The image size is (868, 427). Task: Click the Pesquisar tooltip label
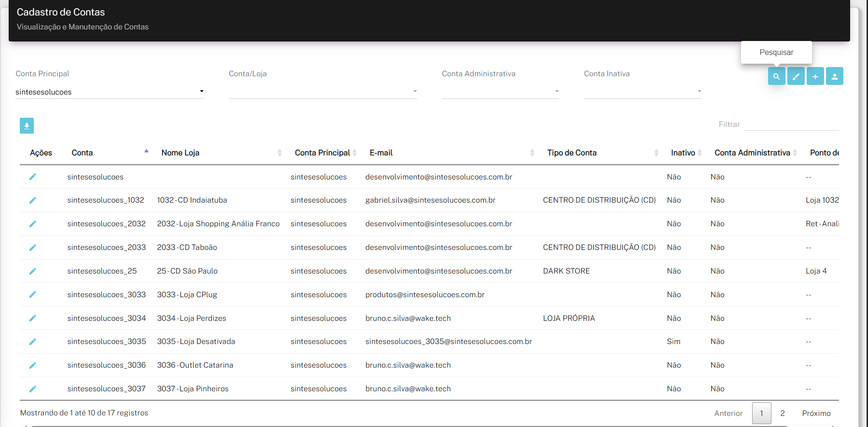pyautogui.click(x=776, y=52)
